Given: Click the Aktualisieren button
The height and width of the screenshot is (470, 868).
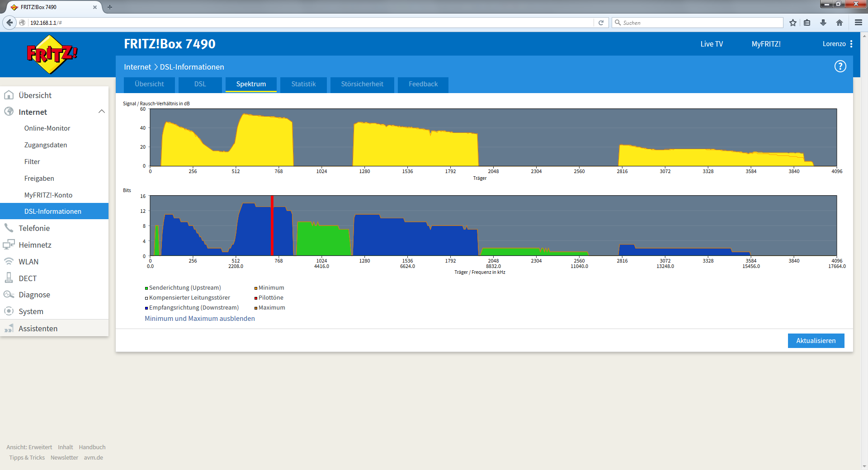Looking at the screenshot, I should coord(816,341).
